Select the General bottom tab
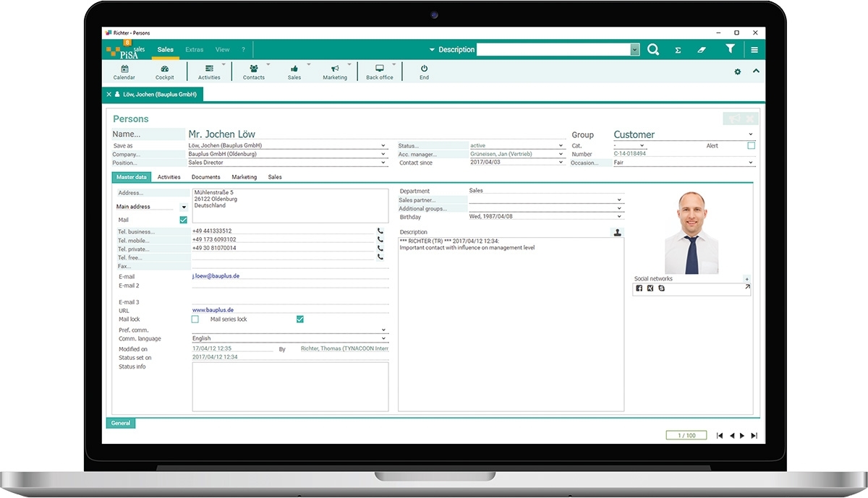 (121, 423)
